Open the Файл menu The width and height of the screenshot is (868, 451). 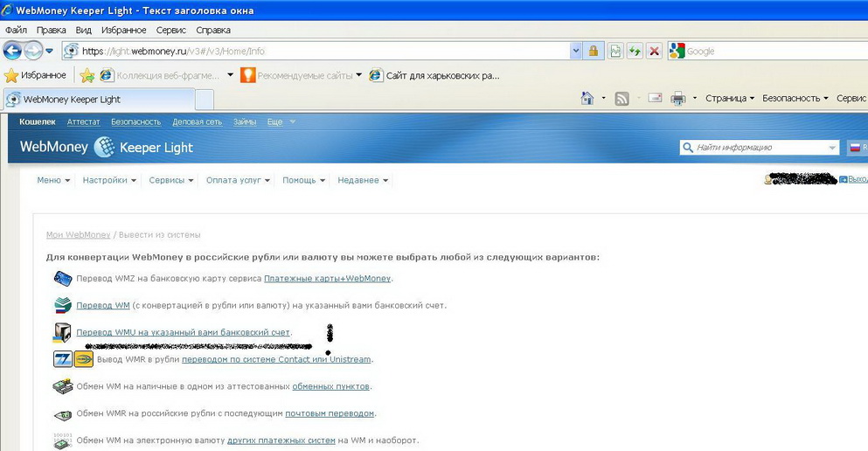(16, 30)
